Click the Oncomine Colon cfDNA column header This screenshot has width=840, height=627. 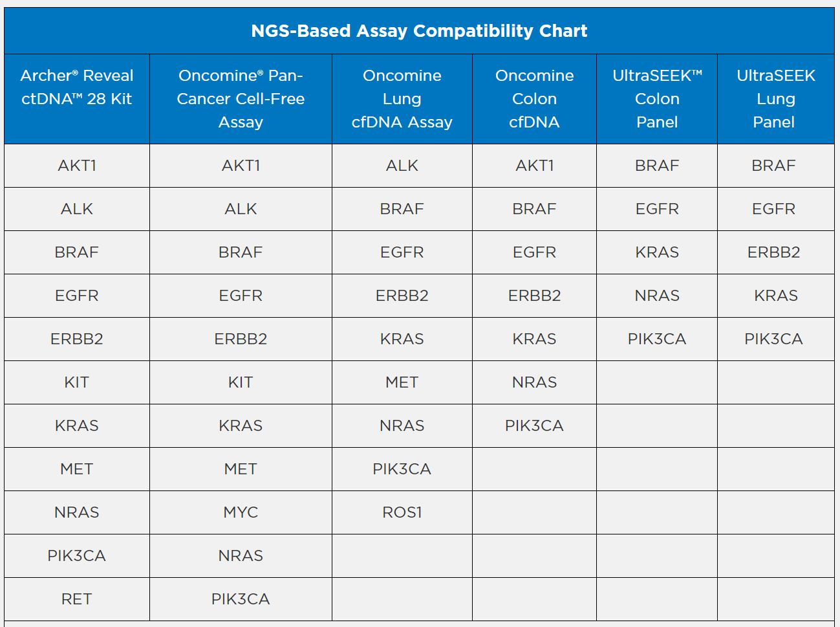coord(534,99)
